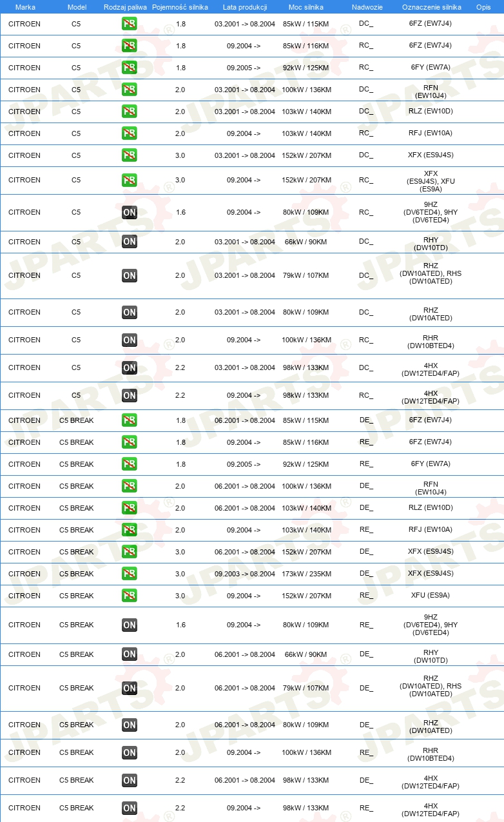Click the ON icon in the C5 BREAK RHR (DW10BTED4) row
The height and width of the screenshot is (822, 504).
click(129, 752)
